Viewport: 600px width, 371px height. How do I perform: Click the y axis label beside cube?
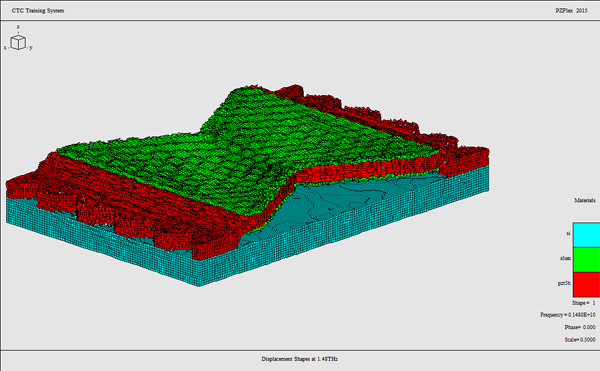(x=31, y=48)
